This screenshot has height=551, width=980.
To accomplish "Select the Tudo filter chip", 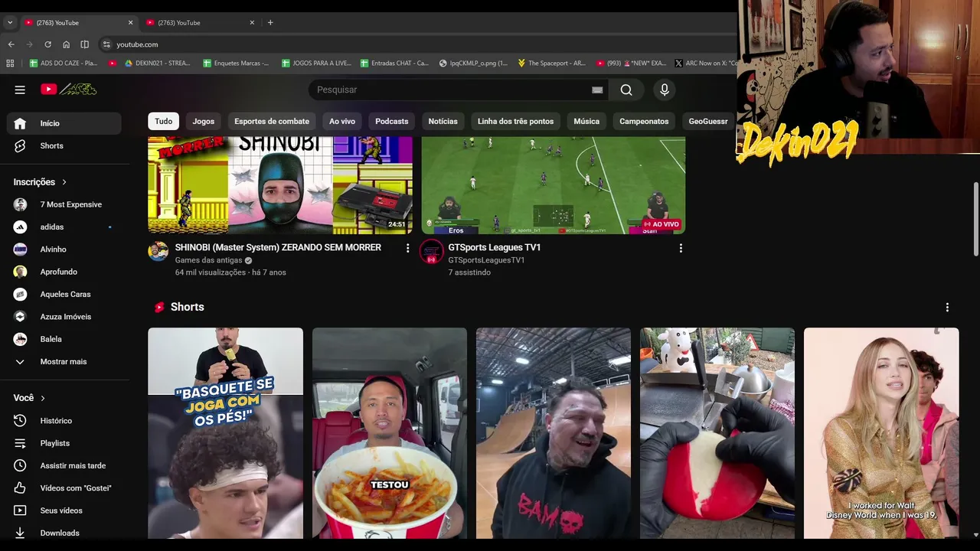I will point(164,121).
